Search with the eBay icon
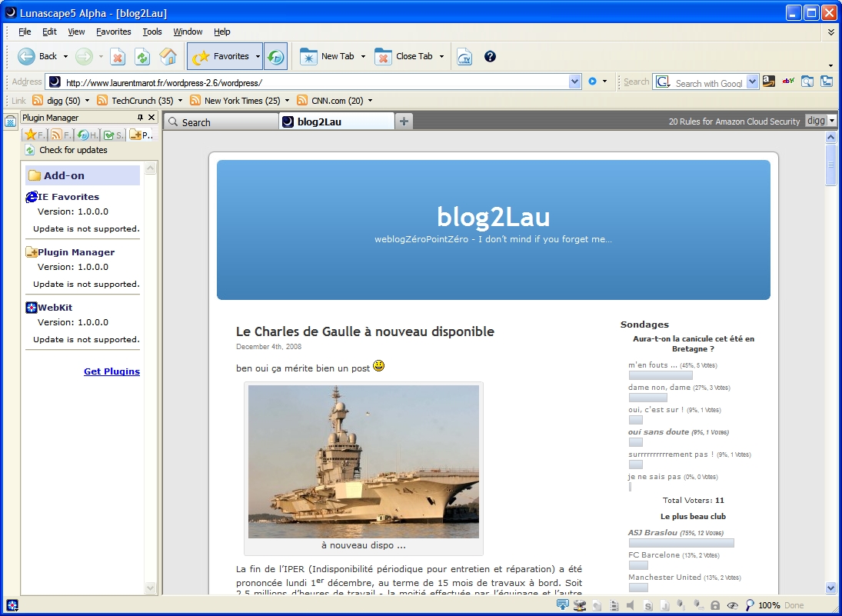Viewport: 842px width, 616px height. click(x=788, y=82)
